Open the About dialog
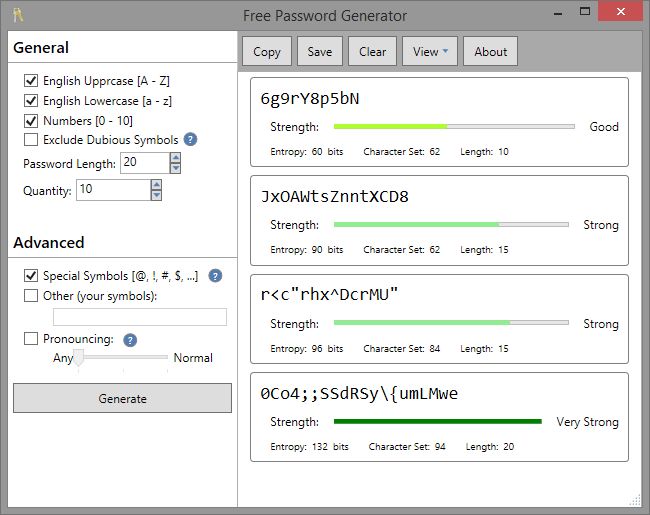Image resolution: width=650 pixels, height=515 pixels. point(490,52)
